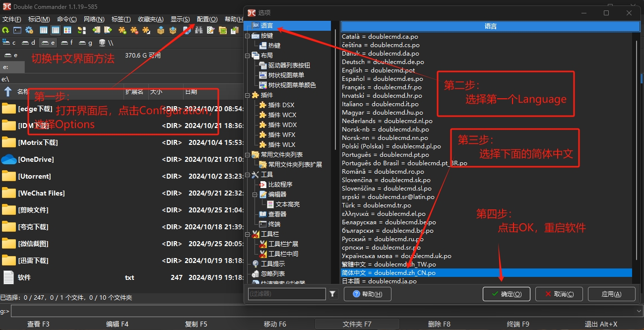This screenshot has height=330, width=644.
Task: Select 简体中文 = doublecmd.zh_CN.po
Action: [x=487, y=273]
